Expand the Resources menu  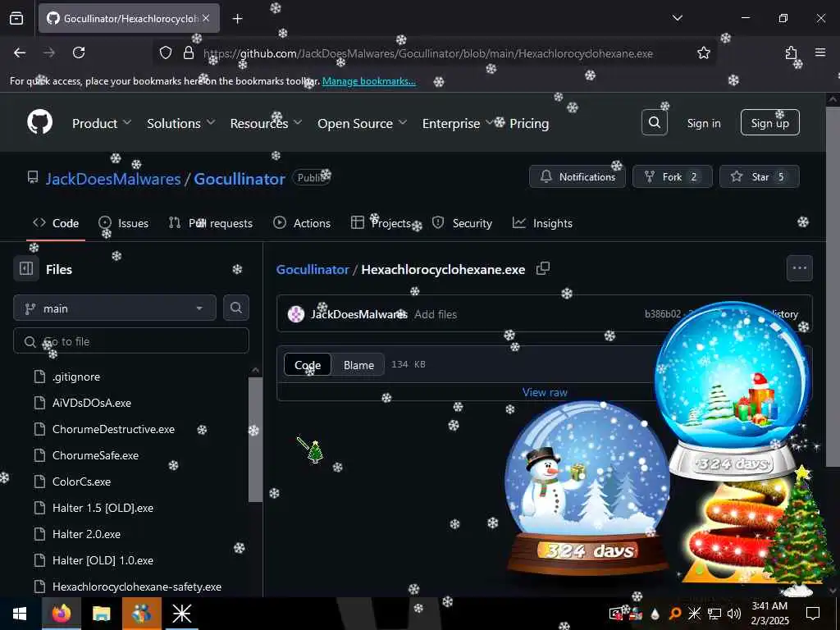266,123
